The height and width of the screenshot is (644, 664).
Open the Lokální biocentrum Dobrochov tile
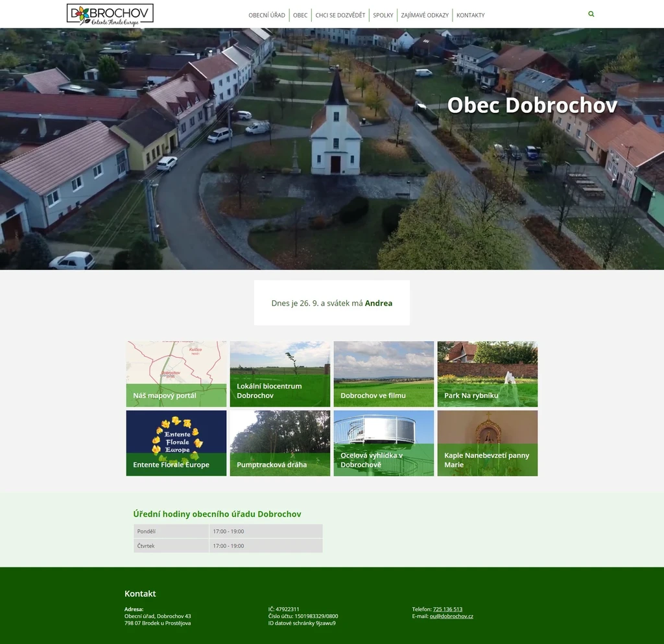tap(280, 374)
